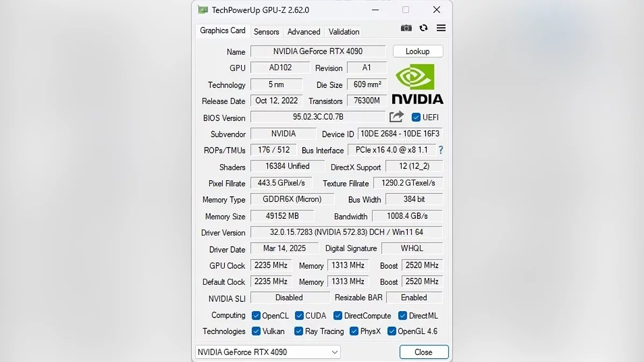
Task: Click the Revision field showing A1
Action: [x=367, y=68]
